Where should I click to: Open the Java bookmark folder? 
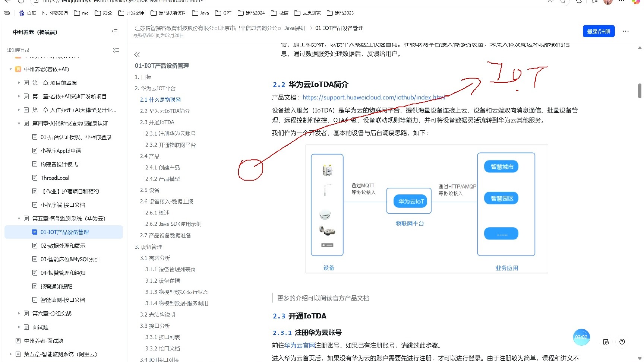click(x=201, y=13)
